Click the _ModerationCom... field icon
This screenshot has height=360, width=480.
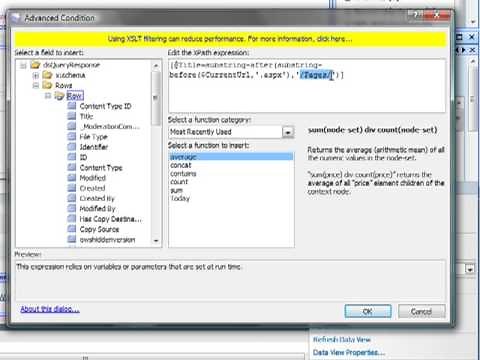coord(72,126)
